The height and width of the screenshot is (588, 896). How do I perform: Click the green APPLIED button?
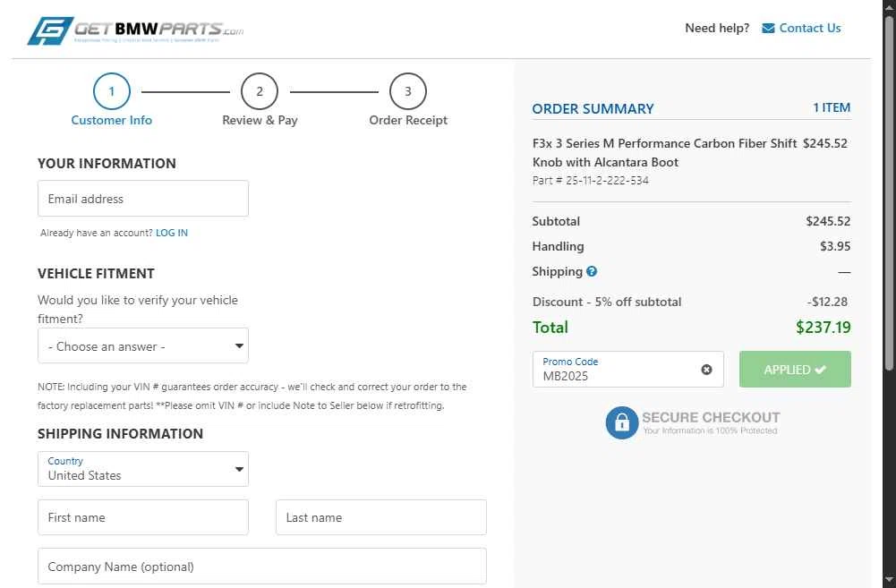coord(795,369)
